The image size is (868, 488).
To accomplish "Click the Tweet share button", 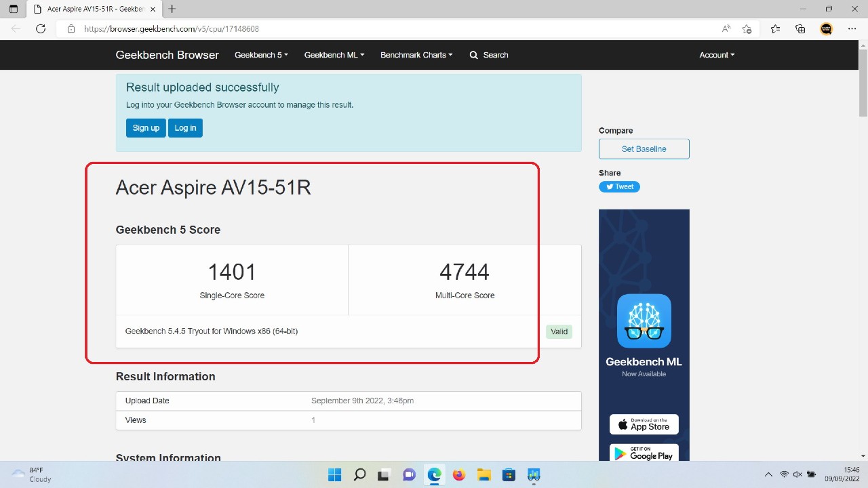I will (619, 187).
